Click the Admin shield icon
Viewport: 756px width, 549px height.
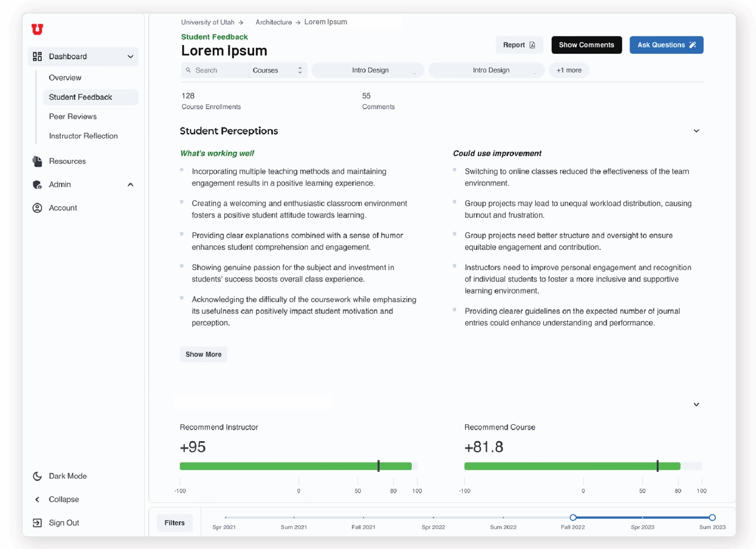tap(37, 184)
